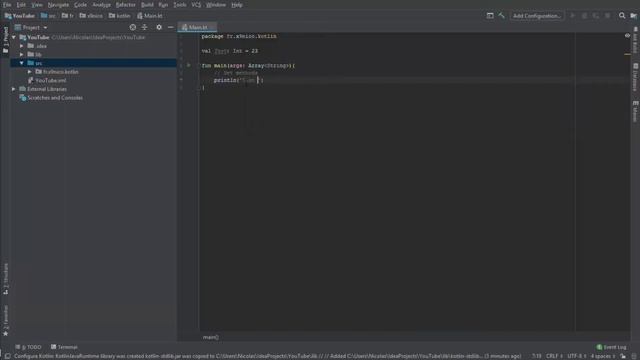The image size is (640, 360).
Task: Click the UTF-8 encoding selector
Action: 576,356
